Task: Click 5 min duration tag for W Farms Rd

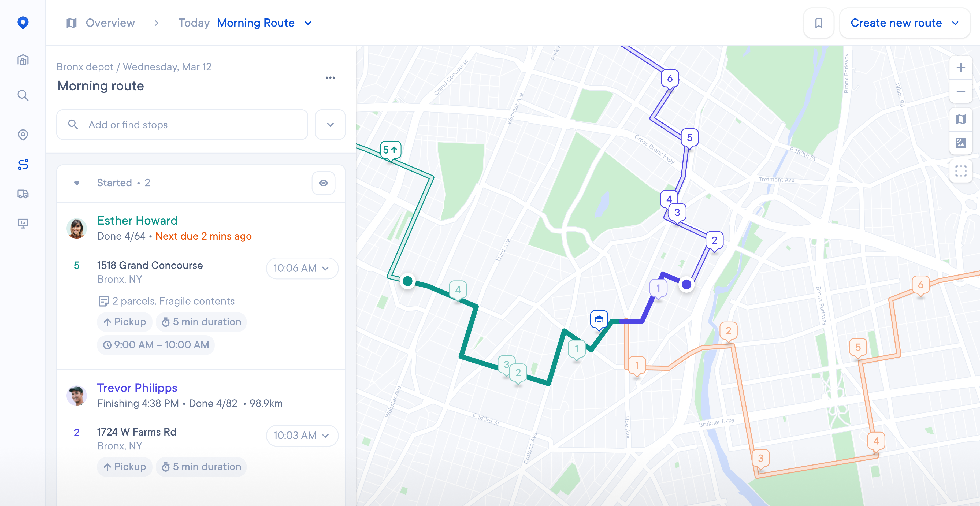Action: pyautogui.click(x=201, y=467)
